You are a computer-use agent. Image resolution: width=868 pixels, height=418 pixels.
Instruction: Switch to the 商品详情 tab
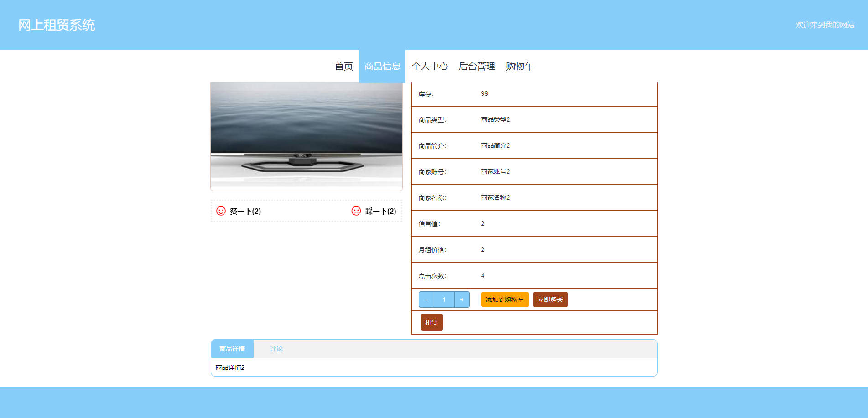[232, 349]
